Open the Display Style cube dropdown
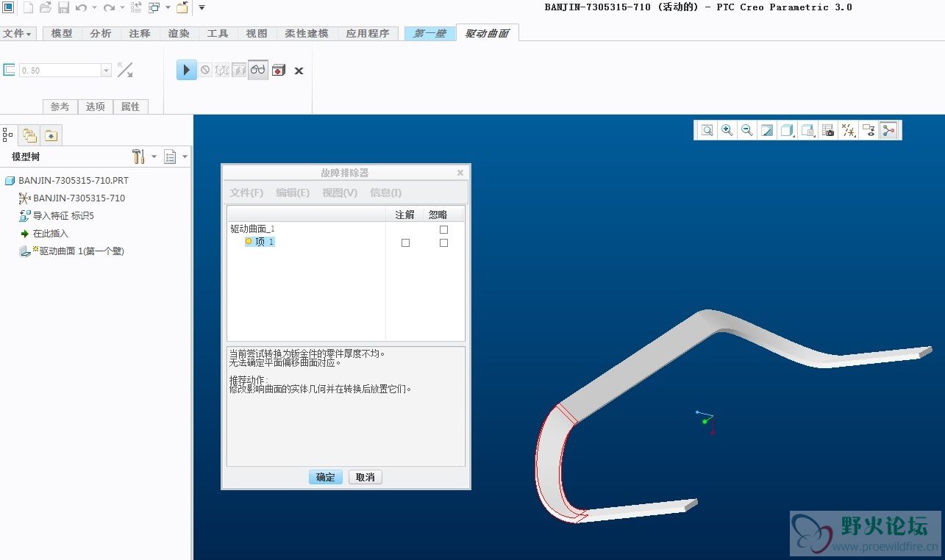The image size is (945, 560). coord(787,130)
